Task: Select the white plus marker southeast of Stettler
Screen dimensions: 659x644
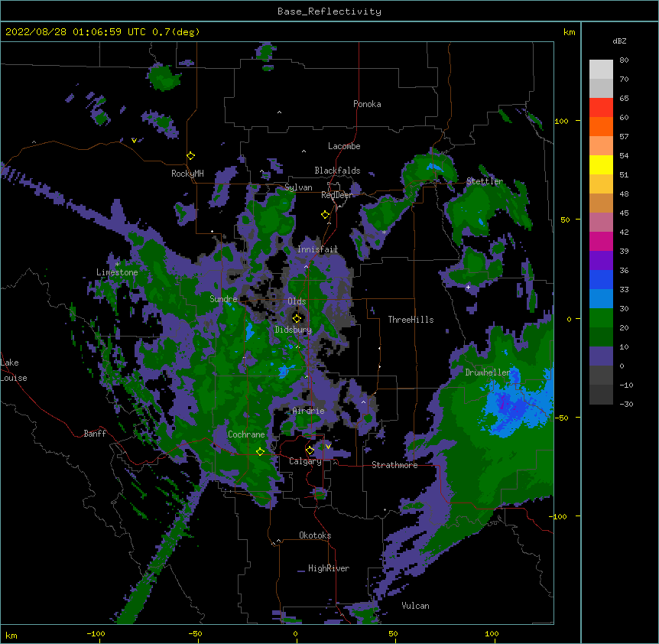Action: coord(468,287)
